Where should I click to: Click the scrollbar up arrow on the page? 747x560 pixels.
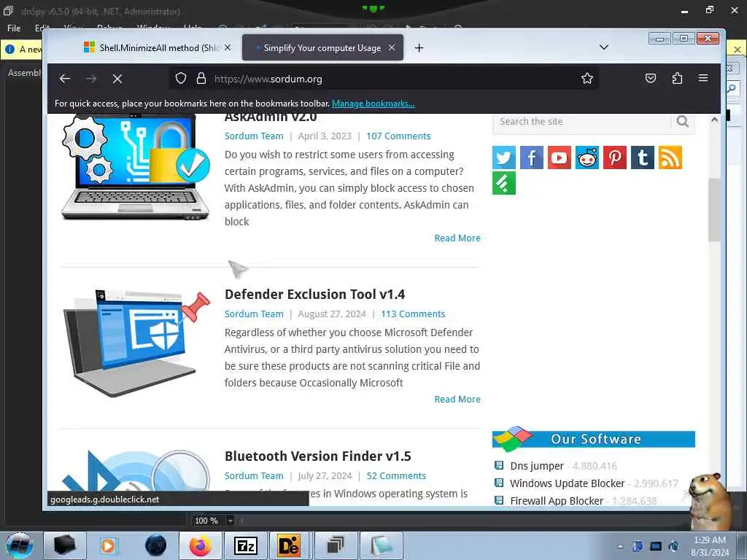pos(714,120)
